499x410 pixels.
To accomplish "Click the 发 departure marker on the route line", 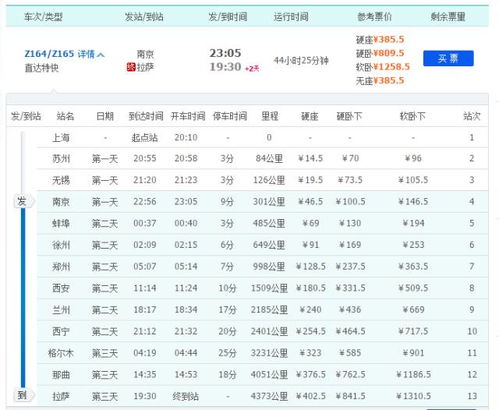I will tap(22, 201).
